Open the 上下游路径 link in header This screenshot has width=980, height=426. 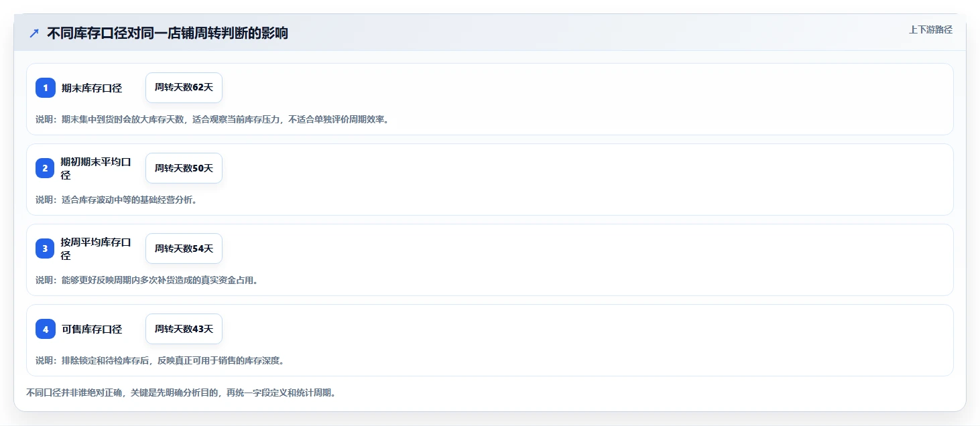pos(930,29)
